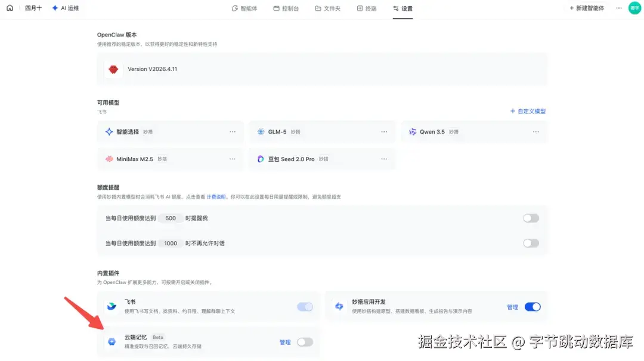Disable the 妙搭应用开发 plugin switch
644x361 pixels.
tap(532, 307)
